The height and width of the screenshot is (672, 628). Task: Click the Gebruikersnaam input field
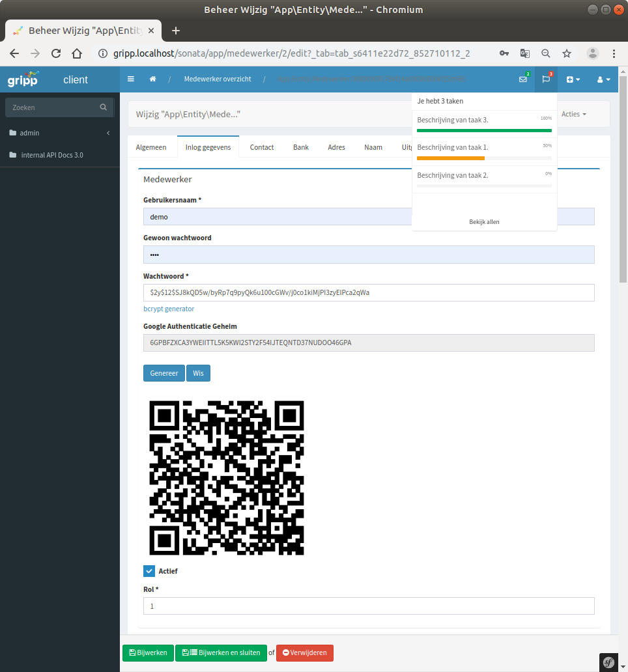click(x=369, y=217)
